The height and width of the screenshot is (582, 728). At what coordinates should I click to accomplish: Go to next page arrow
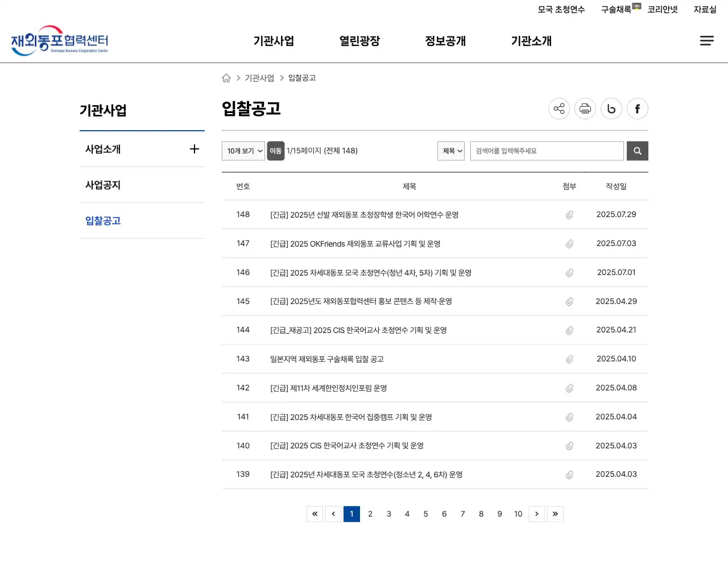[x=537, y=514]
